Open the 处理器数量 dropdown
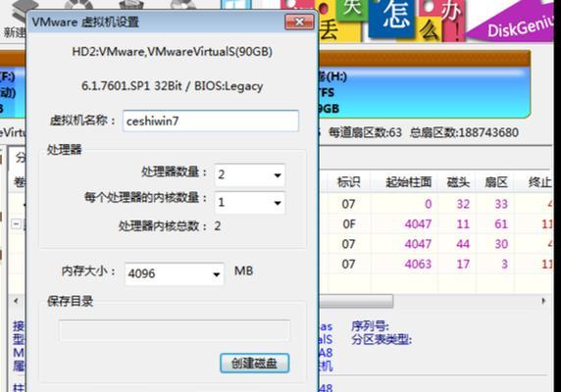Screen dimensions: 561x392 click(250, 174)
